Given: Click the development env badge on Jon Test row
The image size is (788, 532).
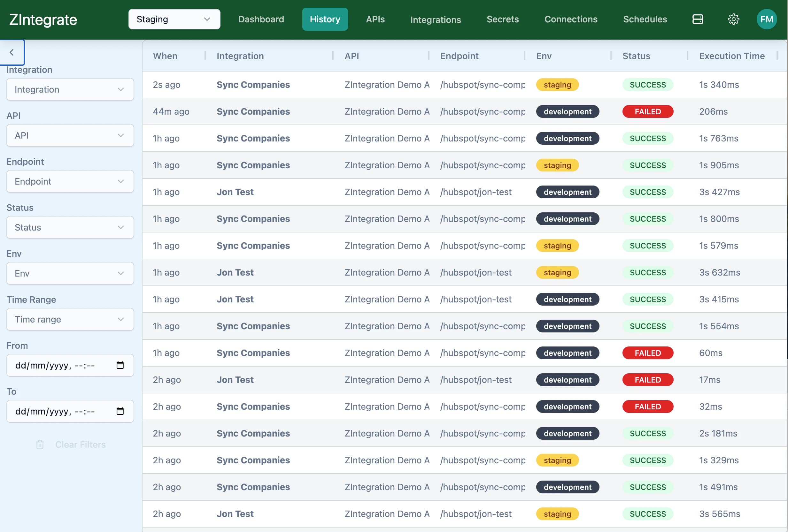Looking at the screenshot, I should coord(567,192).
